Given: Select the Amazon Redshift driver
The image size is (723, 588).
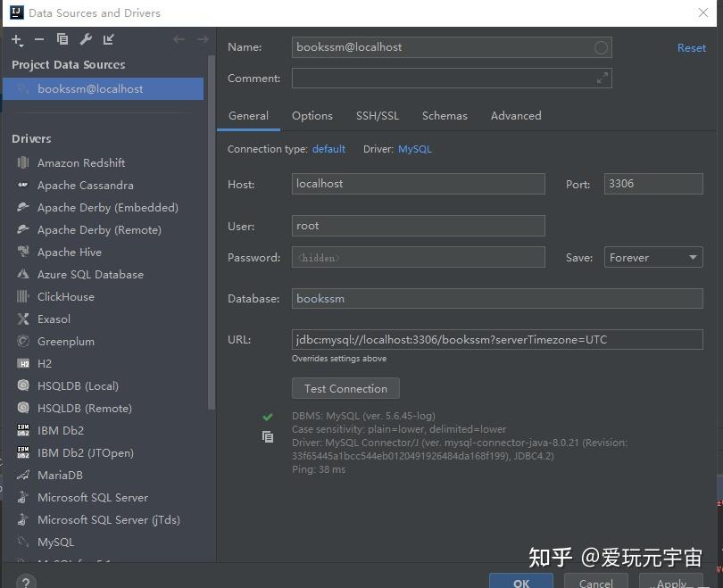Looking at the screenshot, I should [x=80, y=162].
